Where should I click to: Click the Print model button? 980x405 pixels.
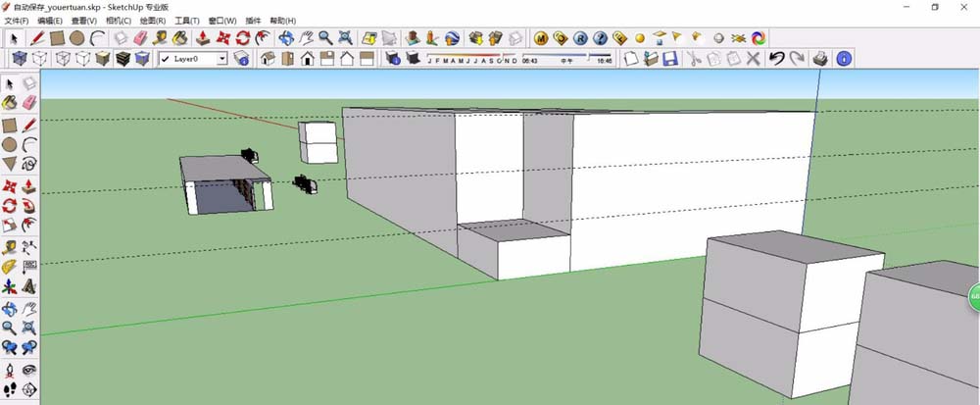(x=820, y=59)
